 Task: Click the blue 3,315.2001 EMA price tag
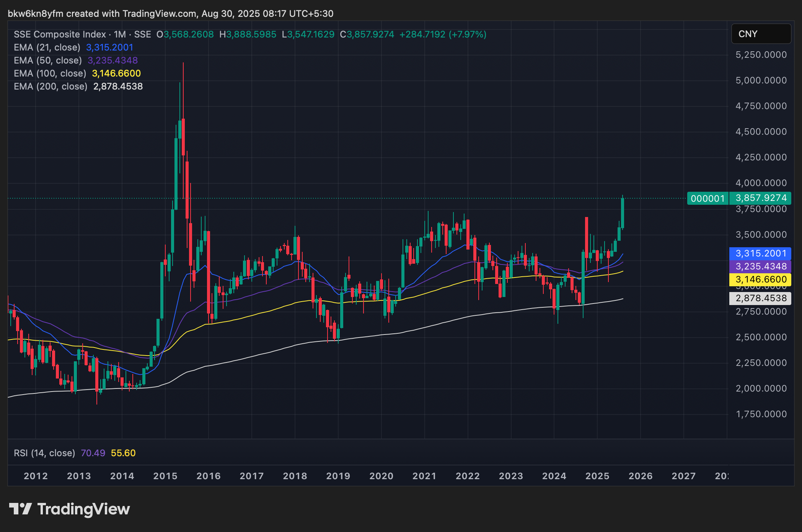coord(760,253)
